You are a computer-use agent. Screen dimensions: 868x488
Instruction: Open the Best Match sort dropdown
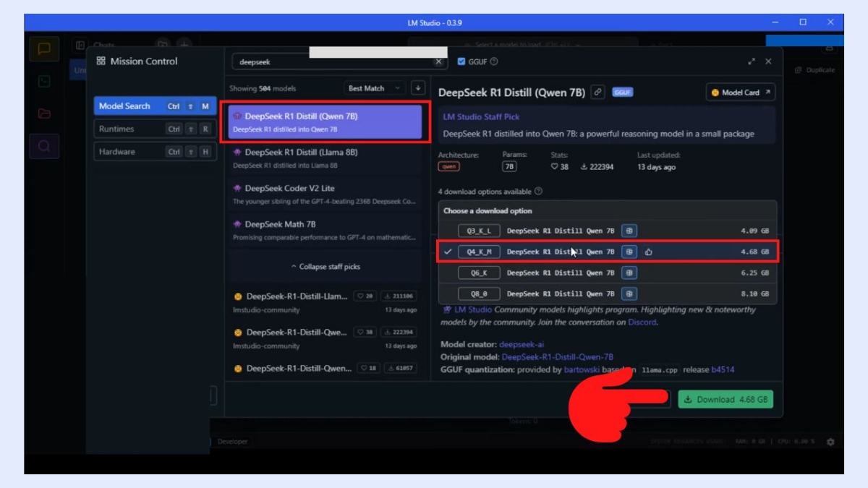coord(373,87)
